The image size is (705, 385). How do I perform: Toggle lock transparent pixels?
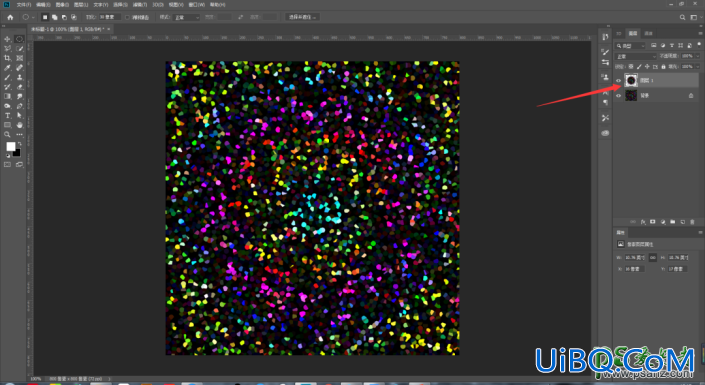click(631, 67)
